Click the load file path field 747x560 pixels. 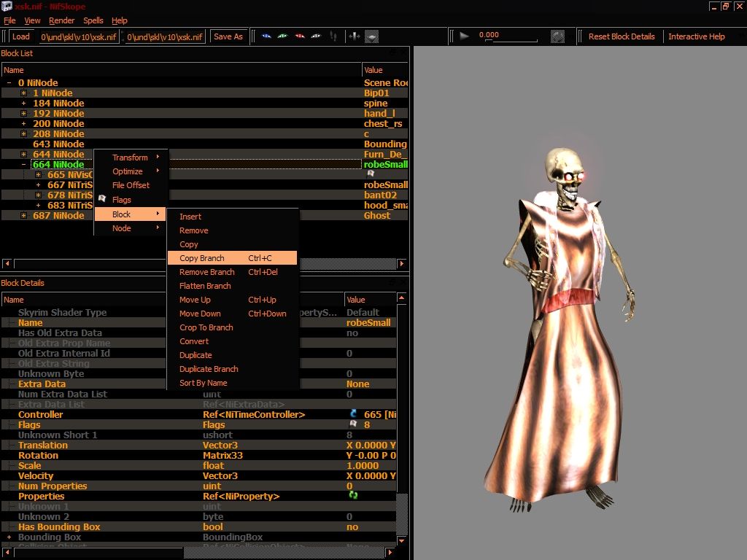tap(79, 36)
